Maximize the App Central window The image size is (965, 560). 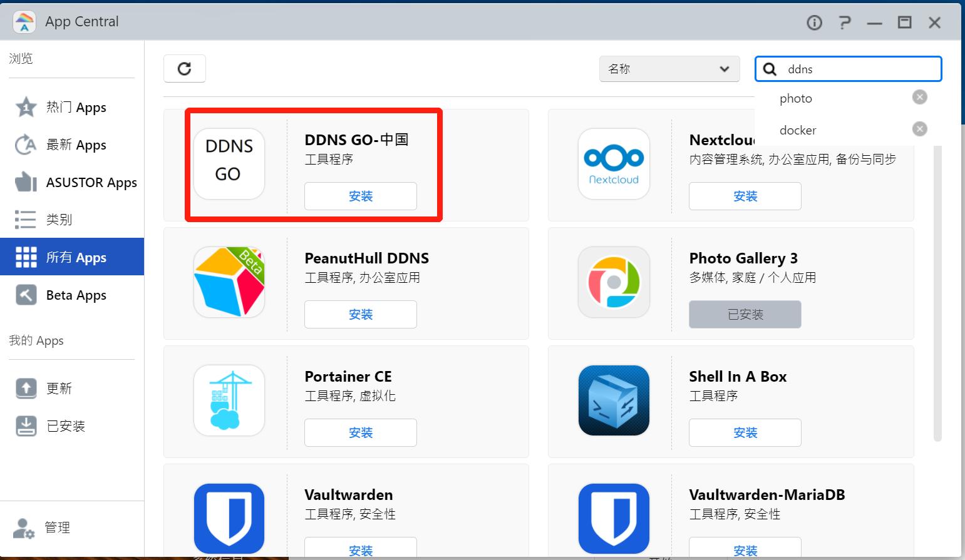coord(905,23)
